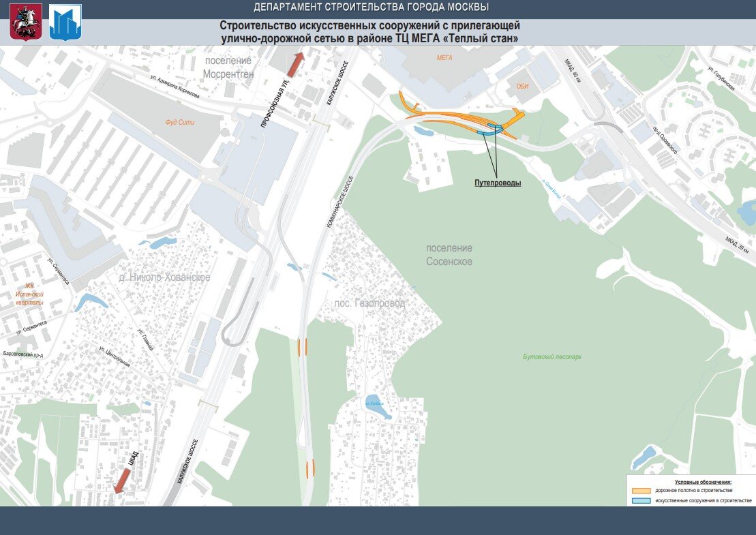Click the 'МЕГА' label on the map
The image size is (756, 535).
point(444,57)
